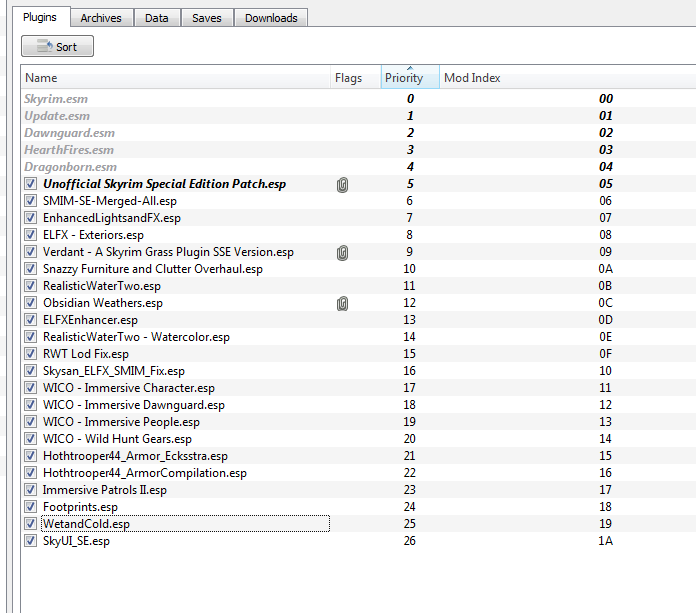Click mod index 0C for Obsidian Weathers

tap(605, 303)
